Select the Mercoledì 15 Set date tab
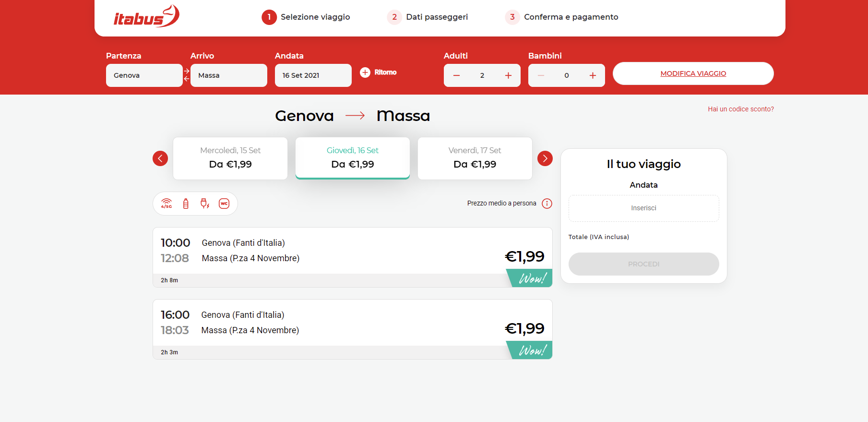This screenshot has width=868, height=422. pos(230,158)
